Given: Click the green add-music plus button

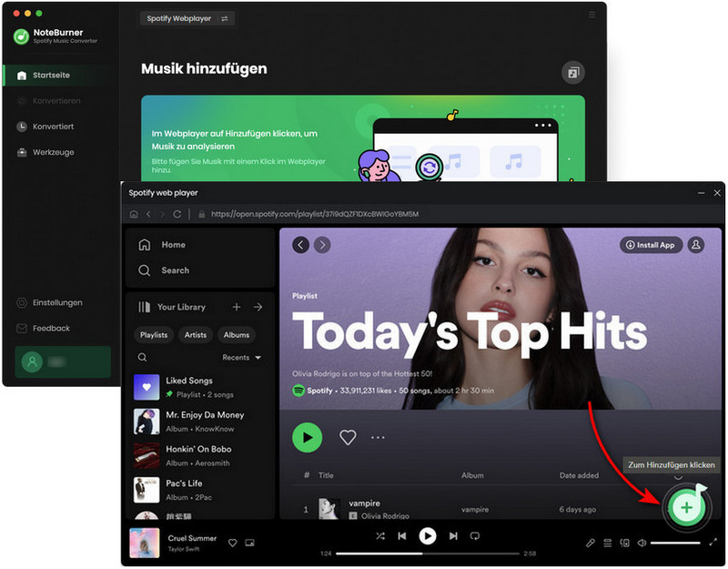Looking at the screenshot, I should (686, 507).
